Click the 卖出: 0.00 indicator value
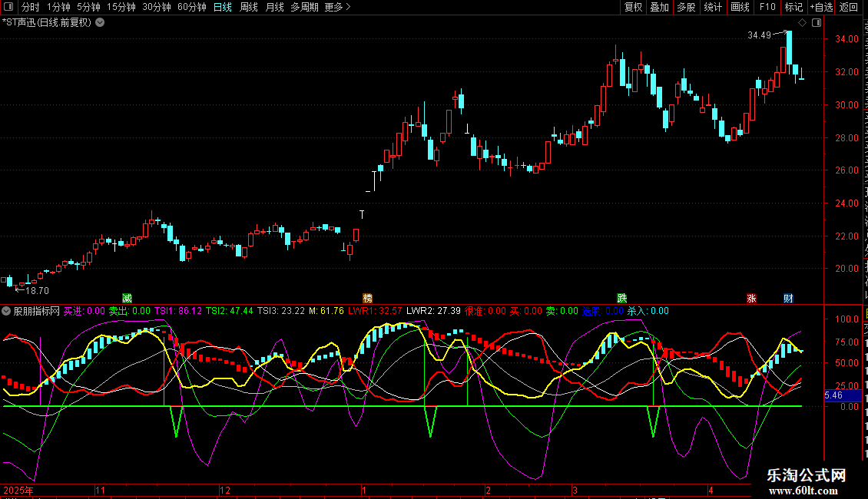The height and width of the screenshot is (499, 868). [129, 311]
